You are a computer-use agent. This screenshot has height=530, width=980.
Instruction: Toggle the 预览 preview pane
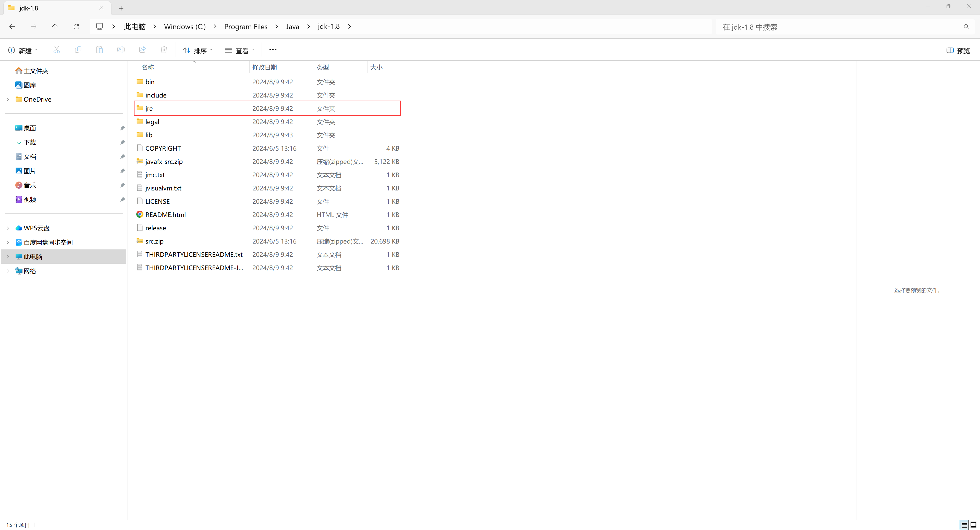pos(958,51)
